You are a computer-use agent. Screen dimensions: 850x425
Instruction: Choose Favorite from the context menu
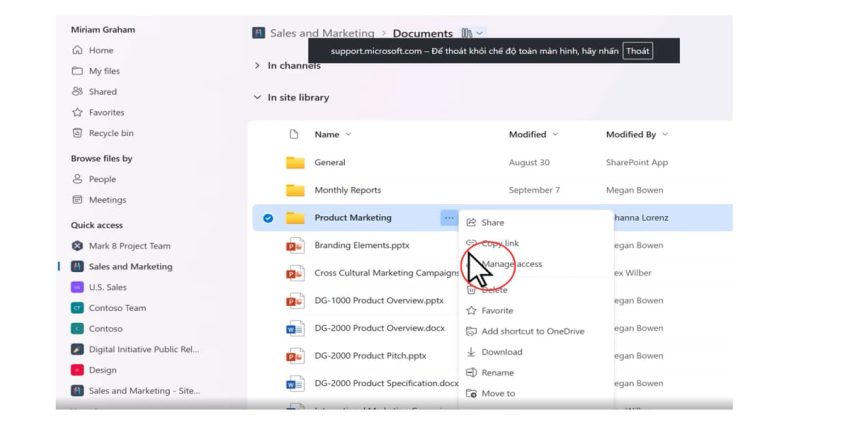pos(490,310)
